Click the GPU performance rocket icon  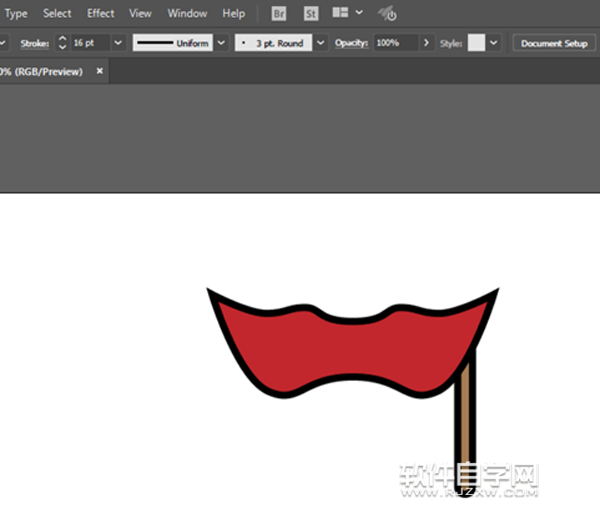pyautogui.click(x=387, y=14)
